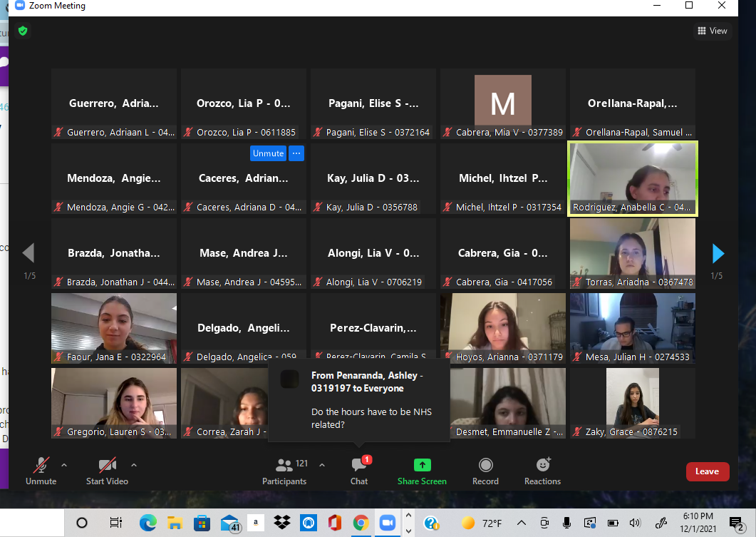
Task: Unmute Caceres, Adriana using blue Unmute button
Action: tap(268, 153)
